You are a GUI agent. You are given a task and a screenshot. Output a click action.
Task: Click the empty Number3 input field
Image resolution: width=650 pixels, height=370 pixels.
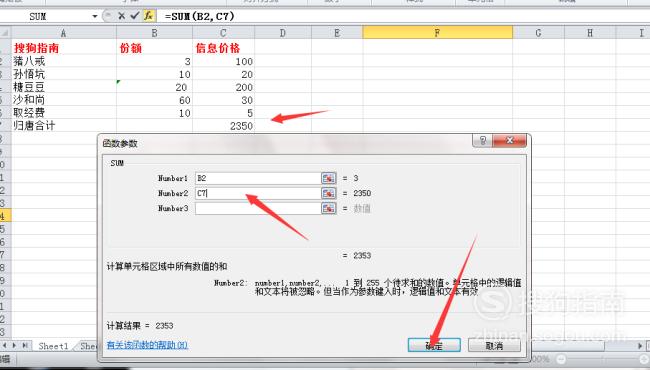point(258,208)
